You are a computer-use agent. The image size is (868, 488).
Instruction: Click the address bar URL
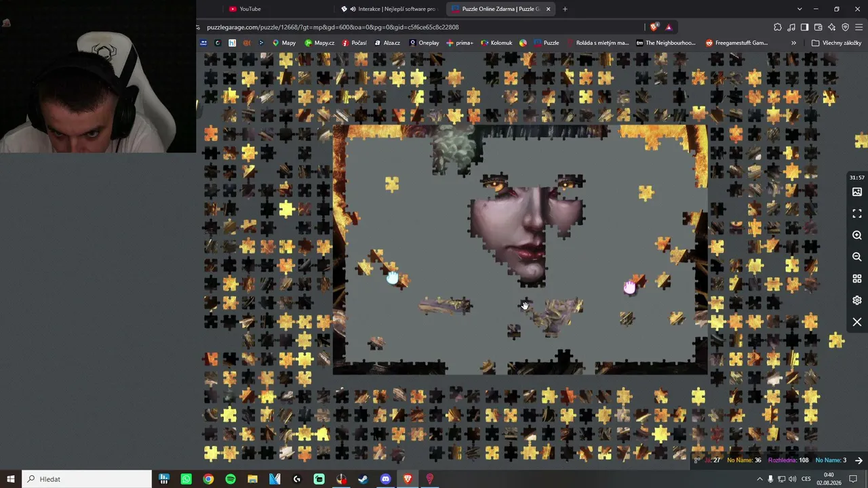333,27
